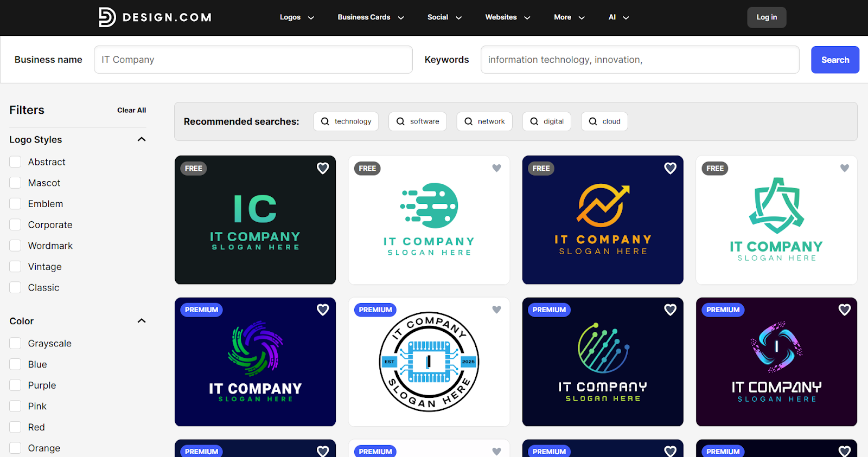Click the Keywords input field
Screen dimensions: 868x457
click(640, 60)
